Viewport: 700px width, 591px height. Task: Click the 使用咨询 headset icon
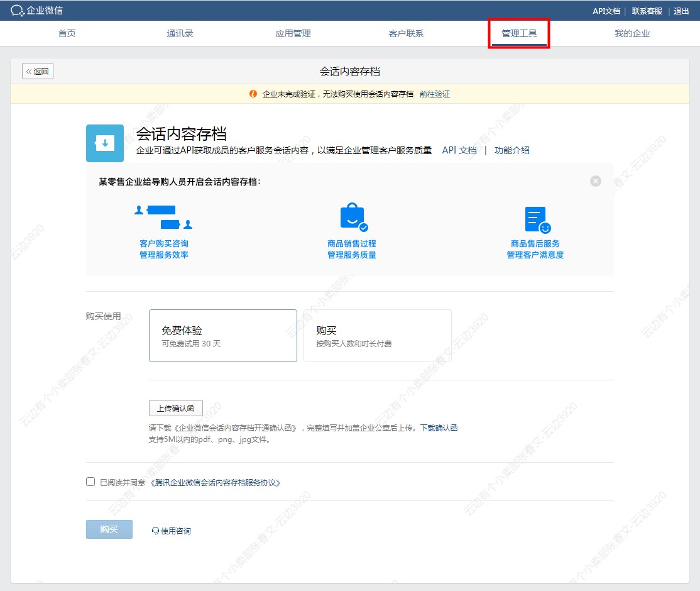coord(155,531)
